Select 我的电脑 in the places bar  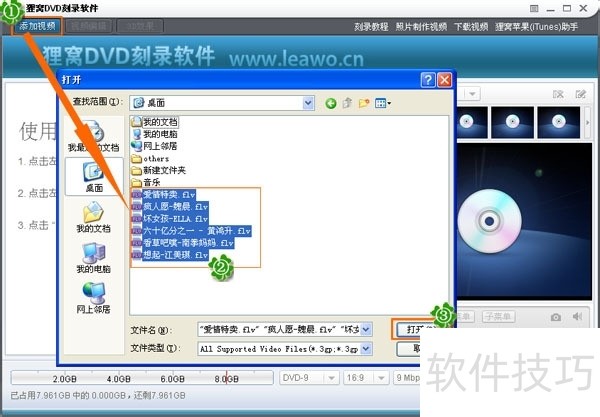point(94,257)
